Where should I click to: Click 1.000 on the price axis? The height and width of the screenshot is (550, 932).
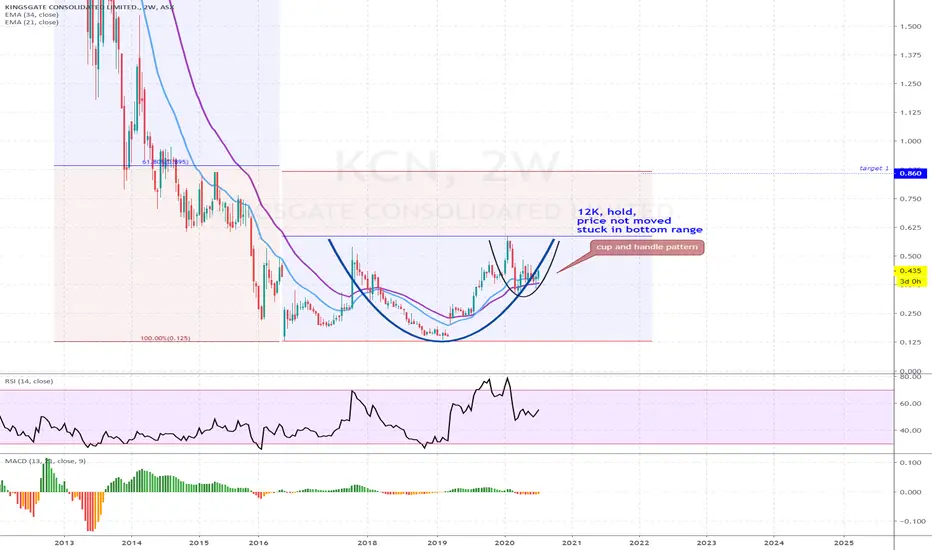tap(911, 142)
